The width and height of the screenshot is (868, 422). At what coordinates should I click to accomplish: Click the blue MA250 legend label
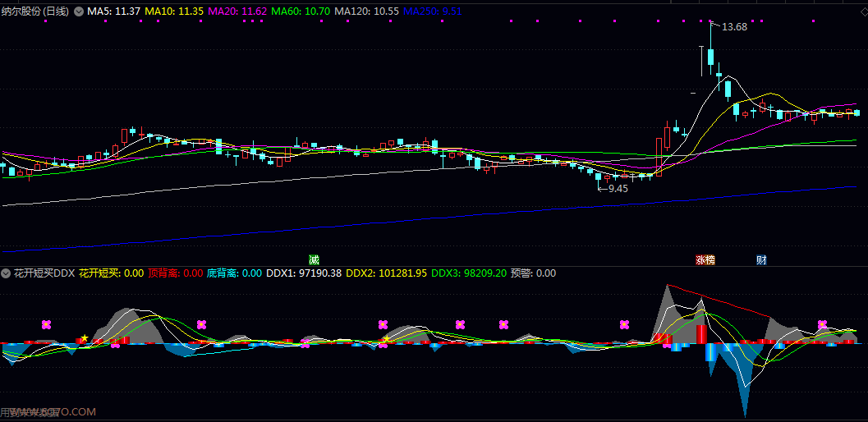[x=433, y=11]
